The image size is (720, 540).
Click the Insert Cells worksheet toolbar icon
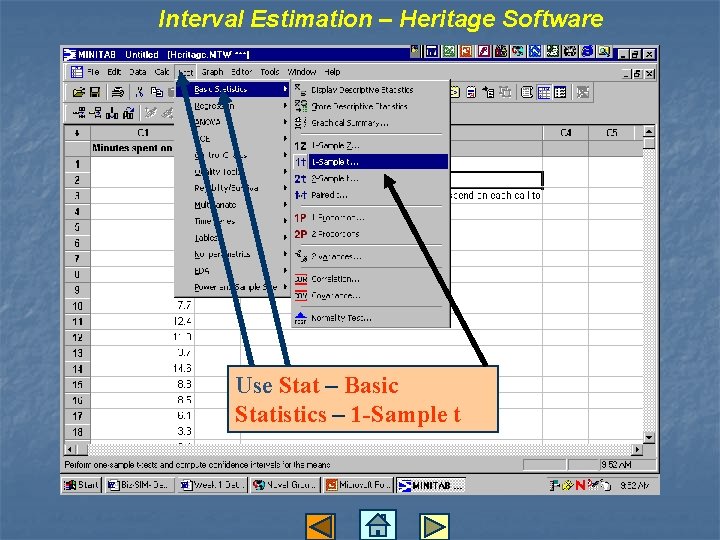[79, 112]
